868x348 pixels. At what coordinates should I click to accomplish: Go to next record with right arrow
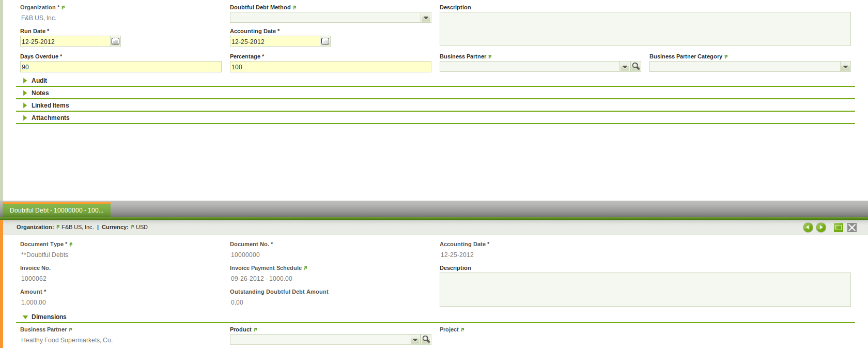point(821,228)
